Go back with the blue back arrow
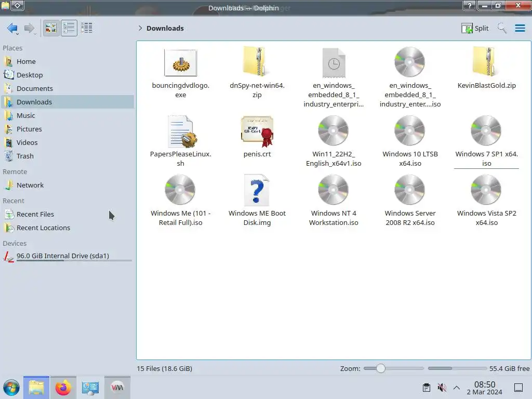The image size is (532, 399). click(12, 28)
